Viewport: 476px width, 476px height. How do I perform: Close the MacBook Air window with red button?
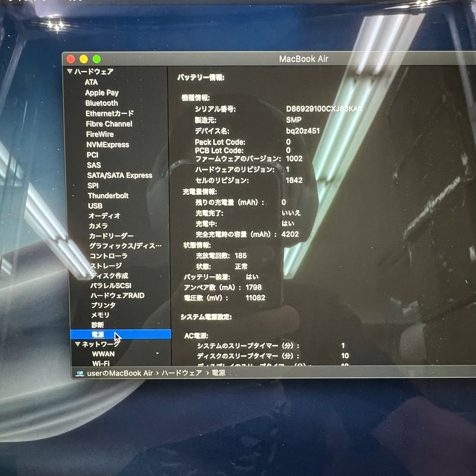[x=71, y=59]
